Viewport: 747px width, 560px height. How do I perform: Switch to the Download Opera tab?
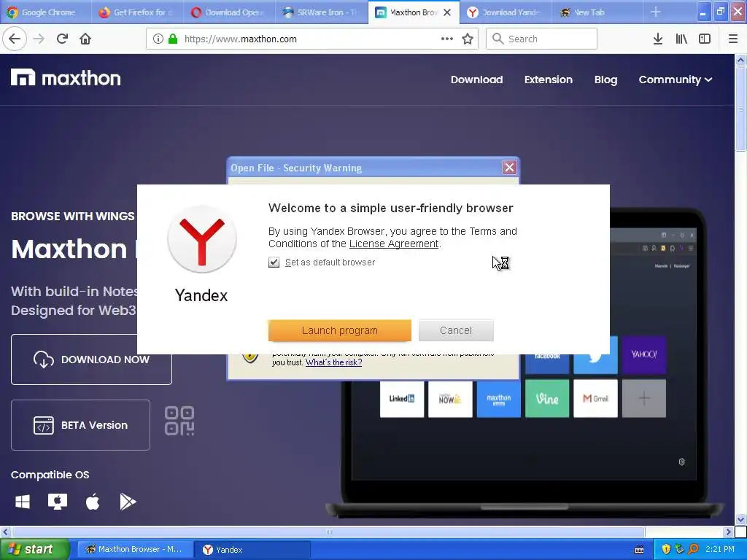pos(229,12)
